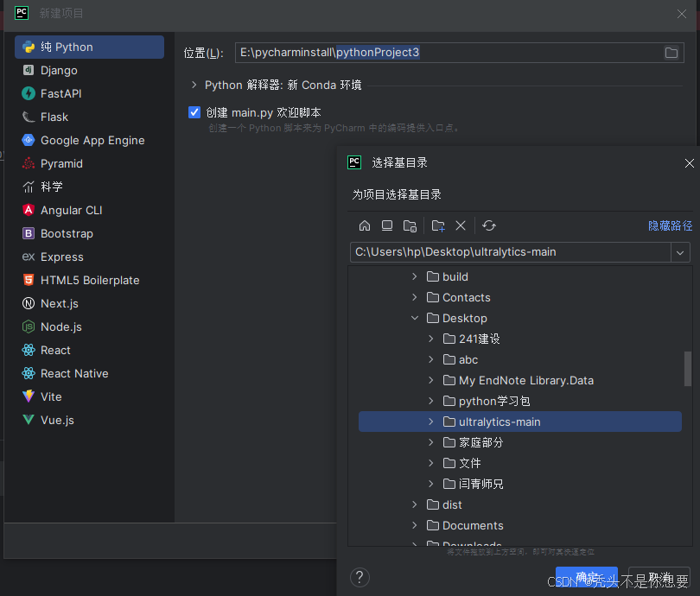Click the directory path text field

click(x=510, y=252)
